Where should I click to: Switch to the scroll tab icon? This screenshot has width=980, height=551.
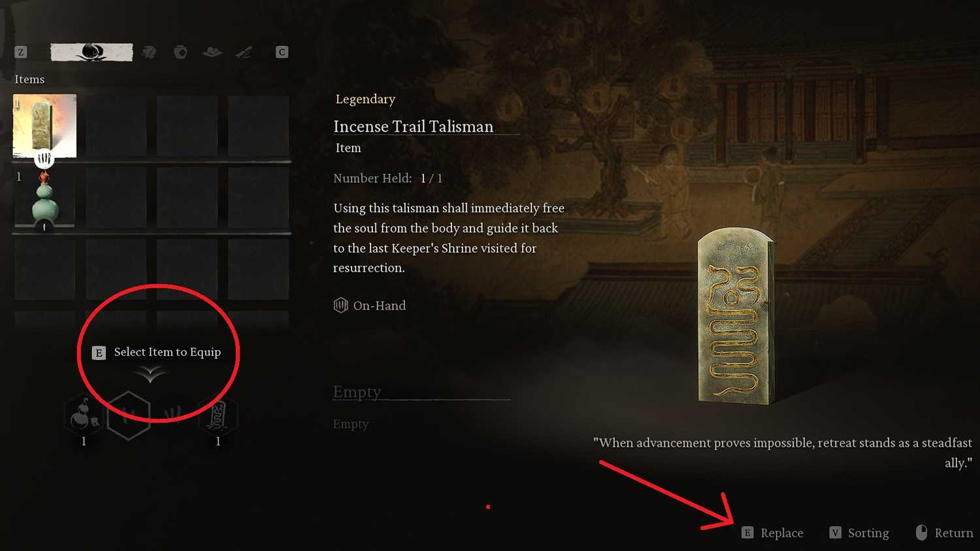coord(244,52)
